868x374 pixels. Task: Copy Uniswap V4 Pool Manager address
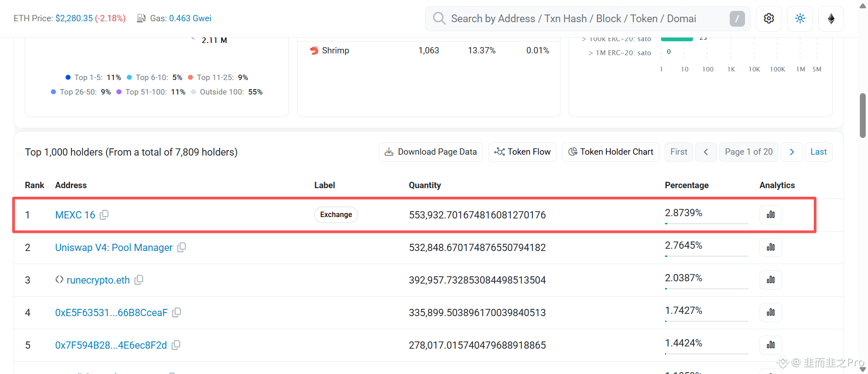pos(181,247)
